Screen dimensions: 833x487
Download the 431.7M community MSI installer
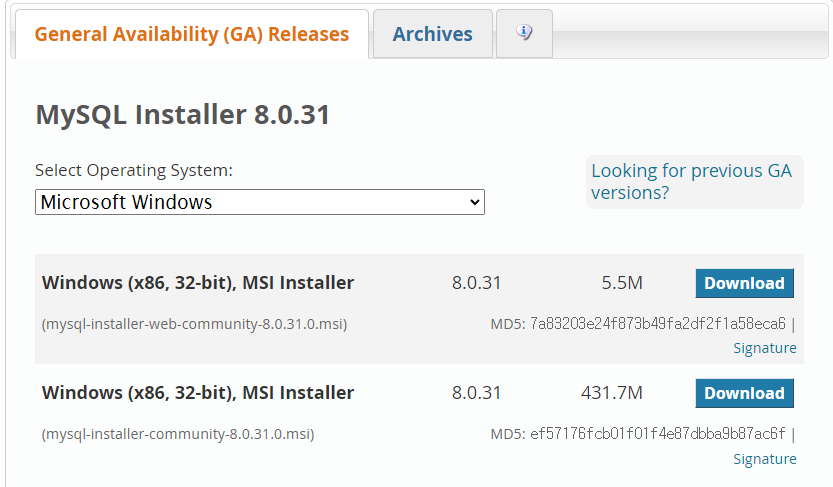pos(744,393)
